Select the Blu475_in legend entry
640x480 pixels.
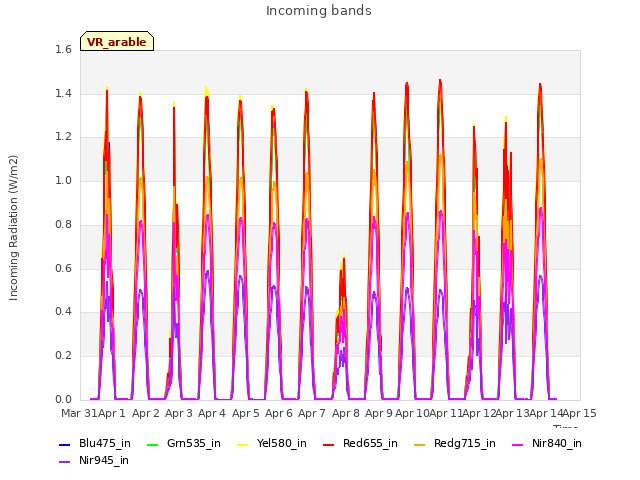[x=95, y=443]
